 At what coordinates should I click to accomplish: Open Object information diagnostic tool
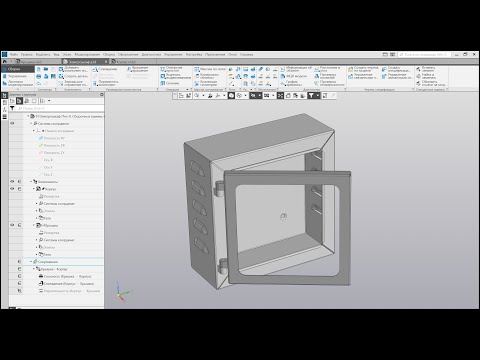click(296, 69)
